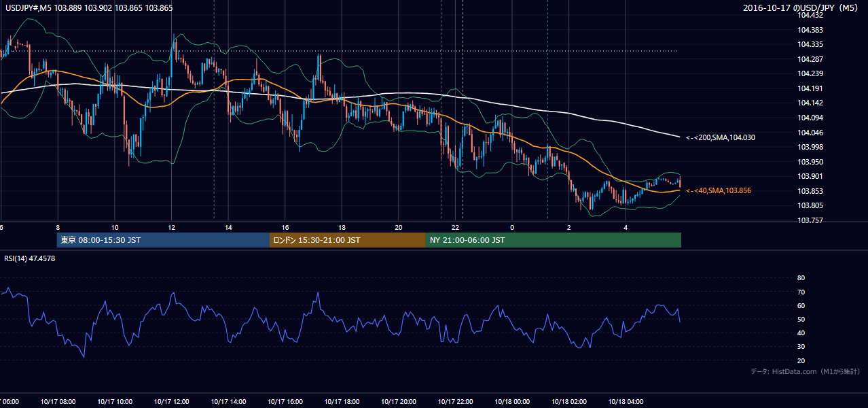Screen dimensions: 868x408
Task: Click price axis value 104.142
Action: (810, 103)
